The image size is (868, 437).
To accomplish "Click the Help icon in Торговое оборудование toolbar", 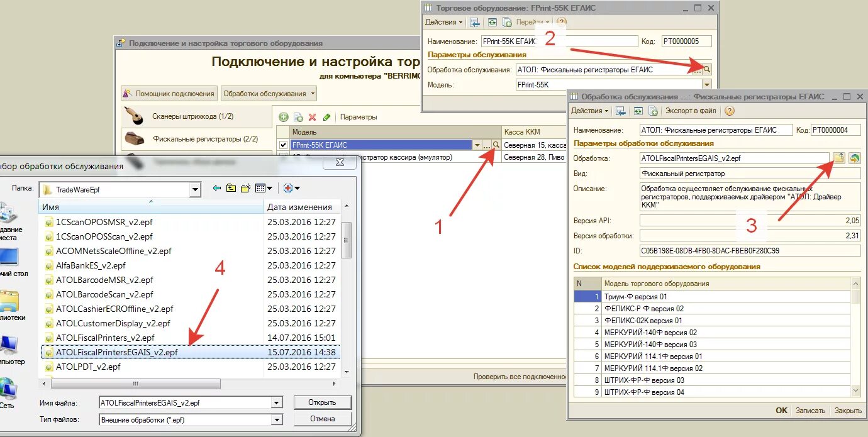I will click(x=562, y=22).
